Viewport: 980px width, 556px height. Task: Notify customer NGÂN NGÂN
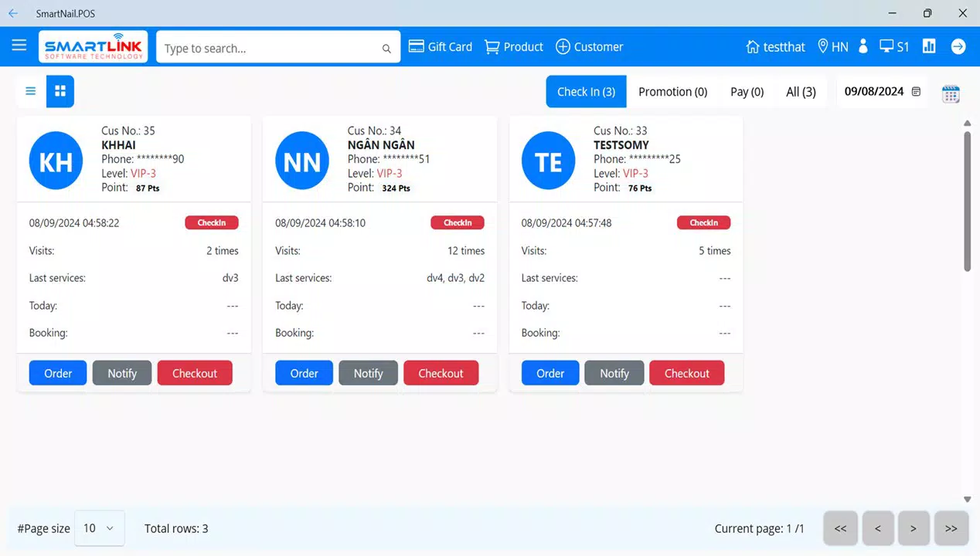(x=368, y=373)
